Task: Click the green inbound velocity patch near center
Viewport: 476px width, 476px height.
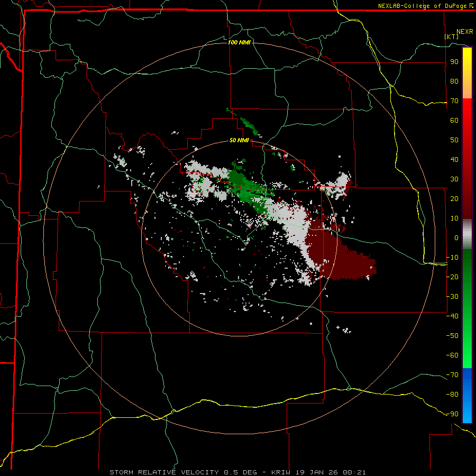Action: click(x=248, y=188)
